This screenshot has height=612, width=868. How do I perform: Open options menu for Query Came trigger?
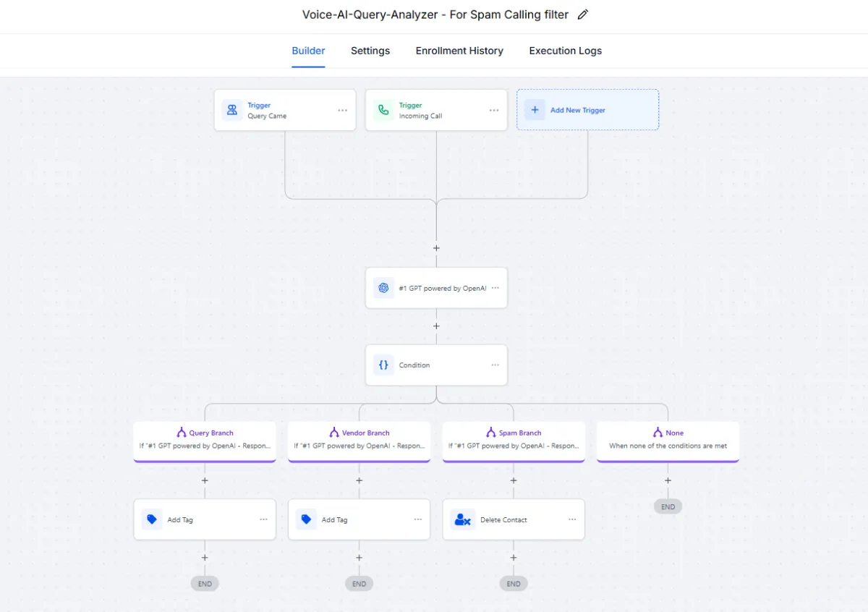pyautogui.click(x=342, y=111)
